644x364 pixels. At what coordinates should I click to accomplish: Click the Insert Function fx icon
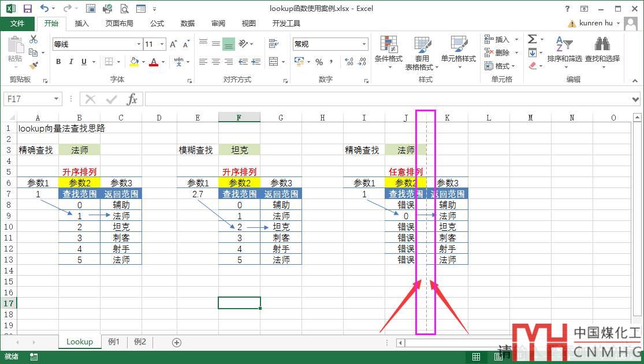[x=132, y=99]
